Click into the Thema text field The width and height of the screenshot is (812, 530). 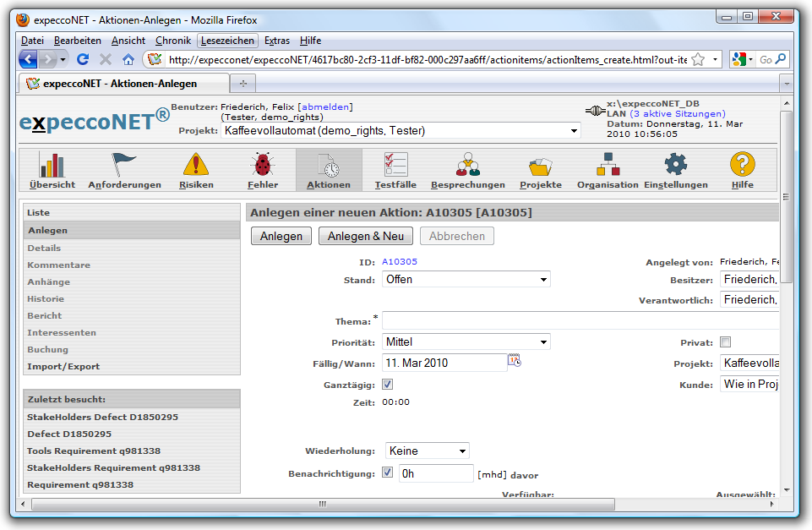tap(580, 320)
